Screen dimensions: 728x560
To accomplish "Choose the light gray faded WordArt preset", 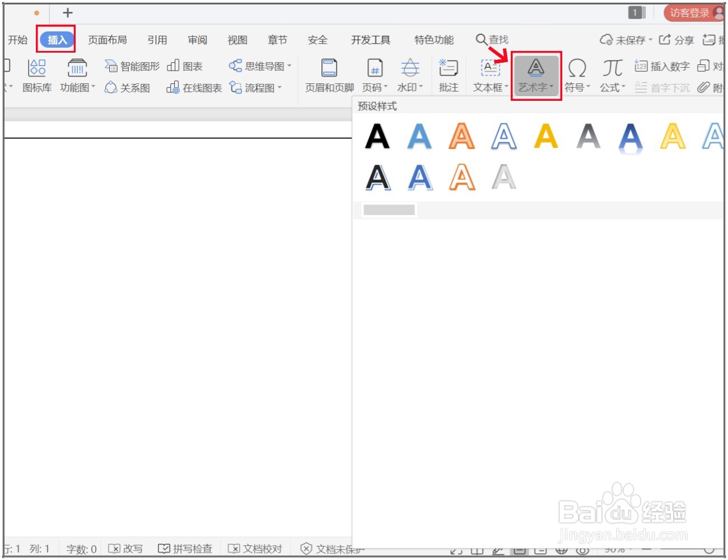I will [x=503, y=177].
